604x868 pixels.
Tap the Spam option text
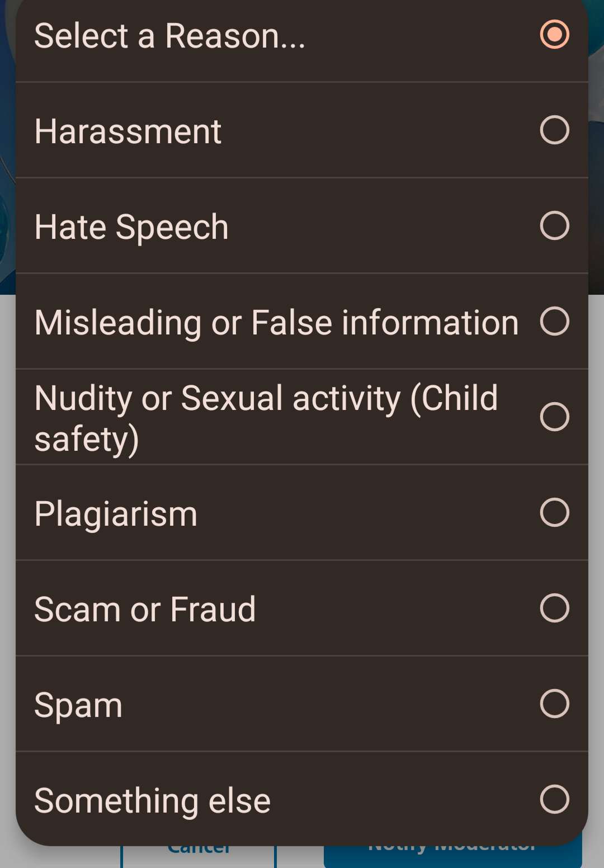click(78, 705)
